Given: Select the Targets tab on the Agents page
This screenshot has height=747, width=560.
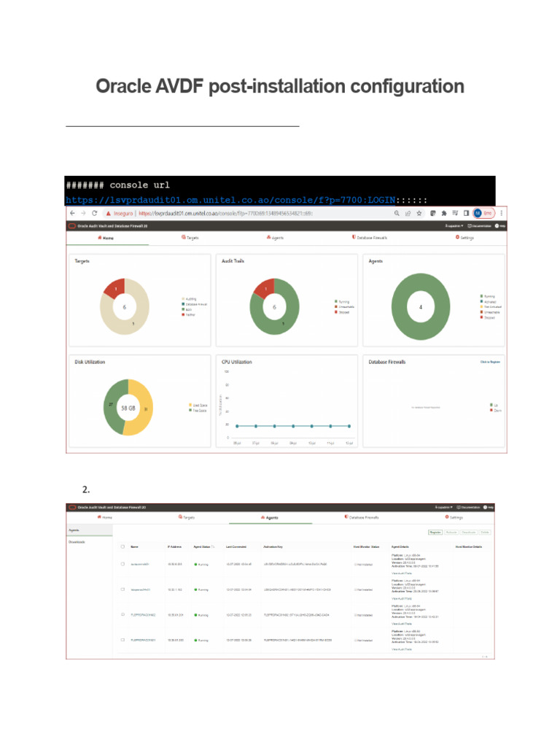Looking at the screenshot, I should click(x=187, y=517).
